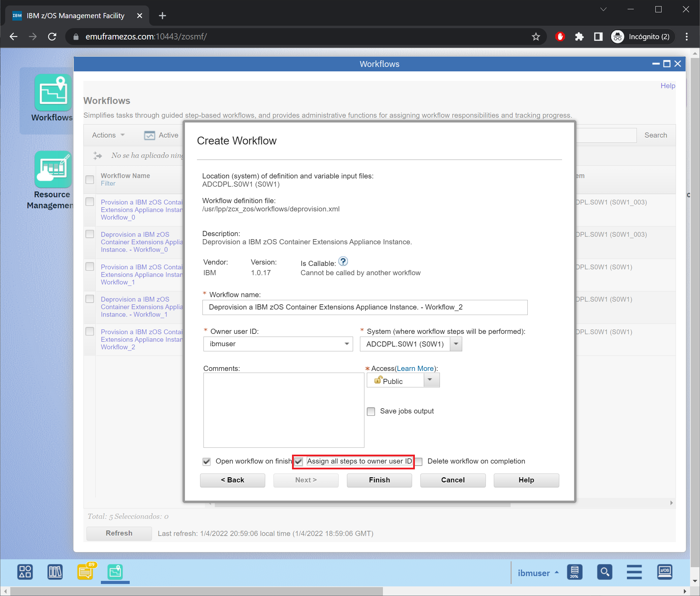This screenshot has height=596, width=700.
Task: Open the Workflows desktop icon
Action: pos(53,98)
